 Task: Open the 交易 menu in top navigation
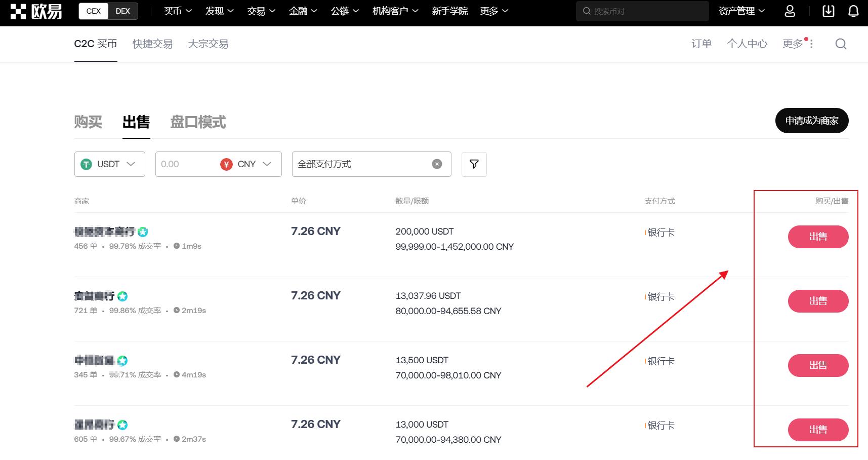click(261, 11)
